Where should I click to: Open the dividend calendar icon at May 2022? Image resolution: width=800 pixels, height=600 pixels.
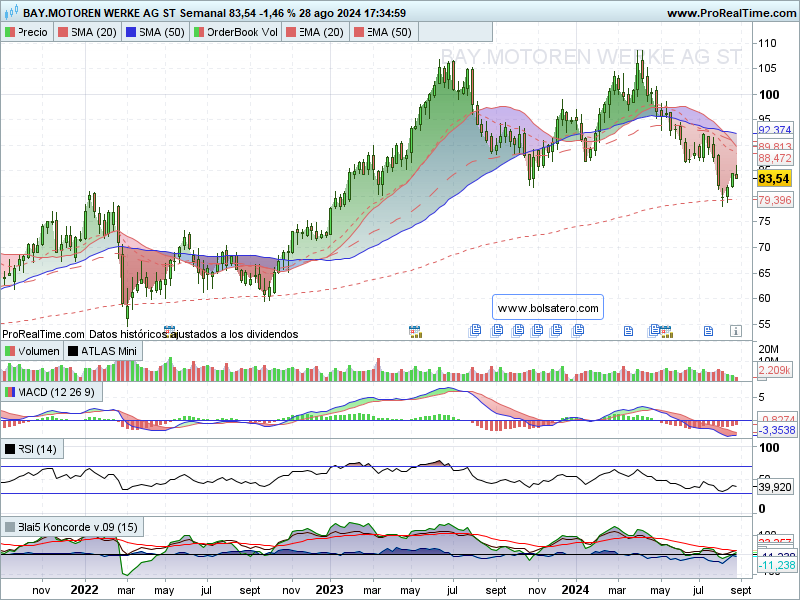click(x=169, y=332)
